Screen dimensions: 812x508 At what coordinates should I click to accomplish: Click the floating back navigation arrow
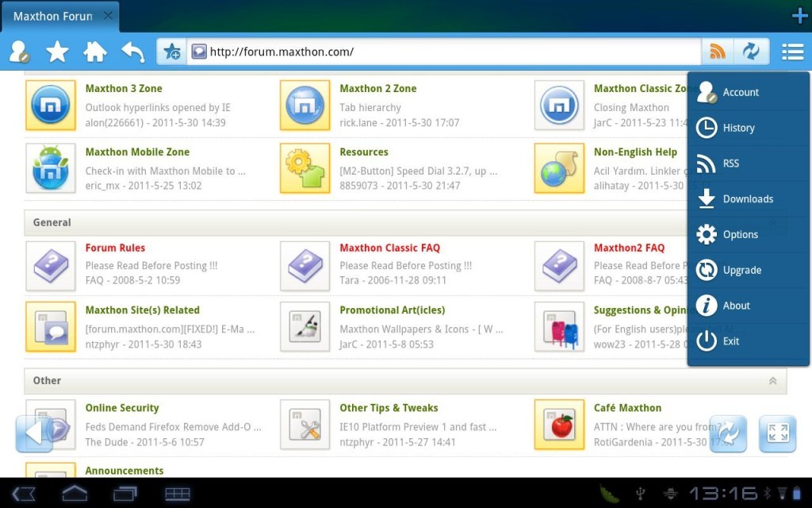click(34, 433)
